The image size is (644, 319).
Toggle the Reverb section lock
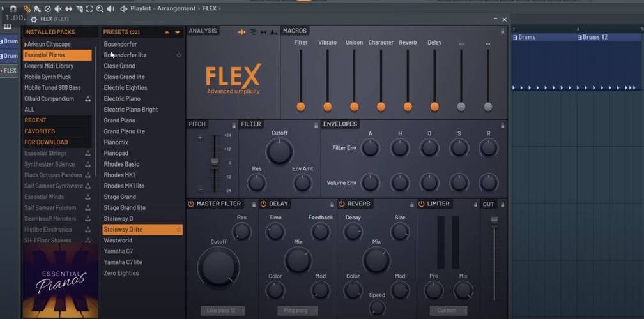click(412, 204)
